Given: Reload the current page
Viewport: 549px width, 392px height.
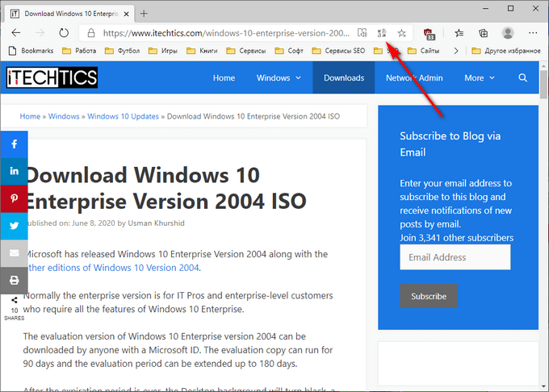Looking at the screenshot, I should tap(64, 33).
